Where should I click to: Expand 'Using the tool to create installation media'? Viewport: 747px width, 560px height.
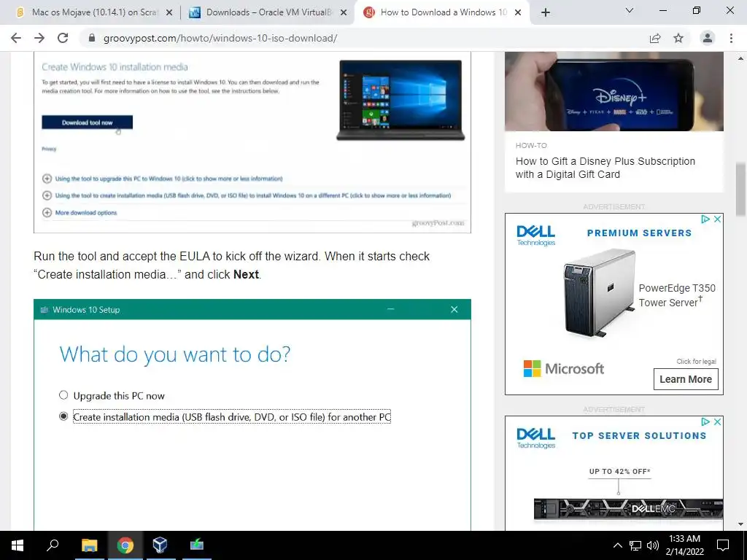(x=247, y=195)
